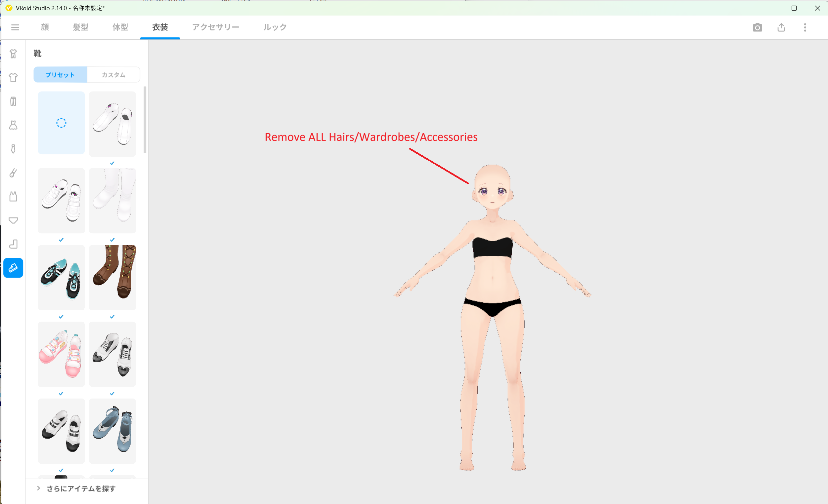The width and height of the screenshot is (828, 504).
Task: Click the 靴 panel heading text
Action: click(38, 54)
